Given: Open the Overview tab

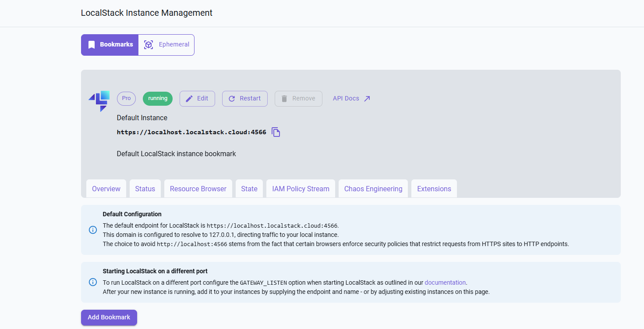Looking at the screenshot, I should coord(106,189).
